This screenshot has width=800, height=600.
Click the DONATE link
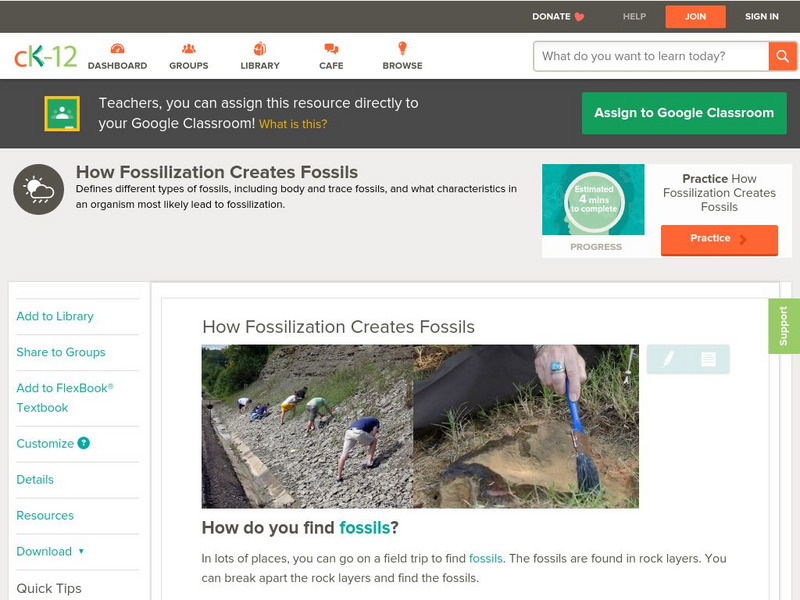coord(551,17)
